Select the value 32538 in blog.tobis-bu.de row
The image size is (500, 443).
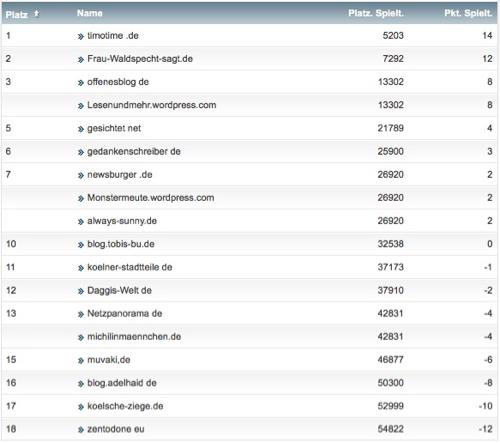pyautogui.click(x=391, y=244)
